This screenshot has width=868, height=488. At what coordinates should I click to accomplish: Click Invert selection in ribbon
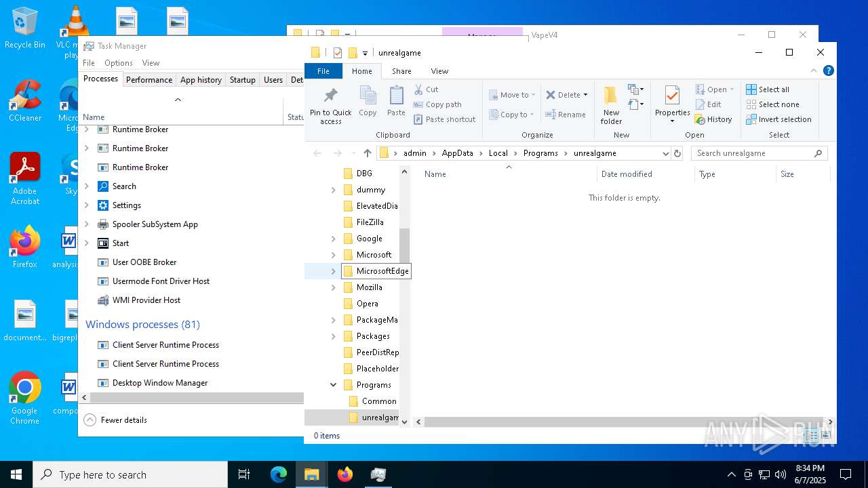click(778, 119)
